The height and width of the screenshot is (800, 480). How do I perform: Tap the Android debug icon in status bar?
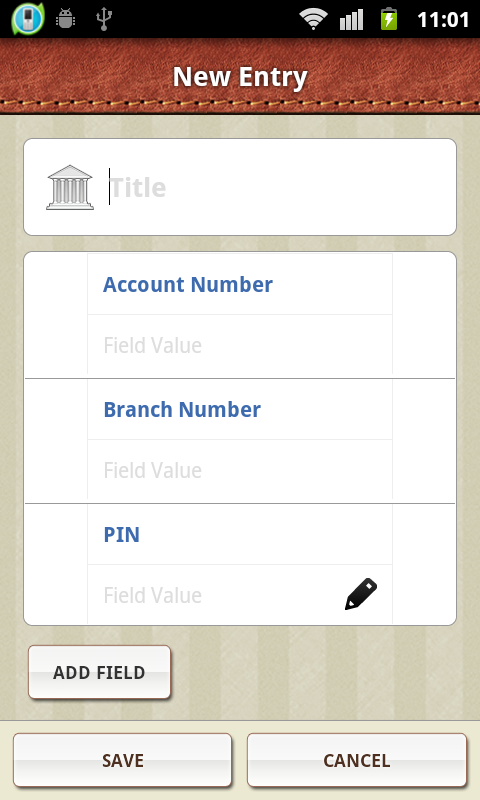(x=66, y=19)
